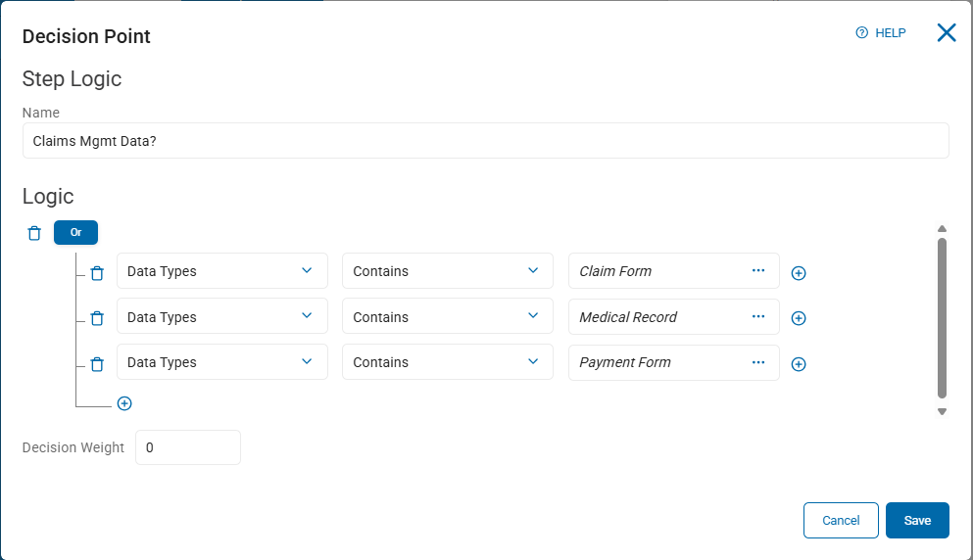
Task: Delete the Payment Form condition row
Action: (97, 364)
